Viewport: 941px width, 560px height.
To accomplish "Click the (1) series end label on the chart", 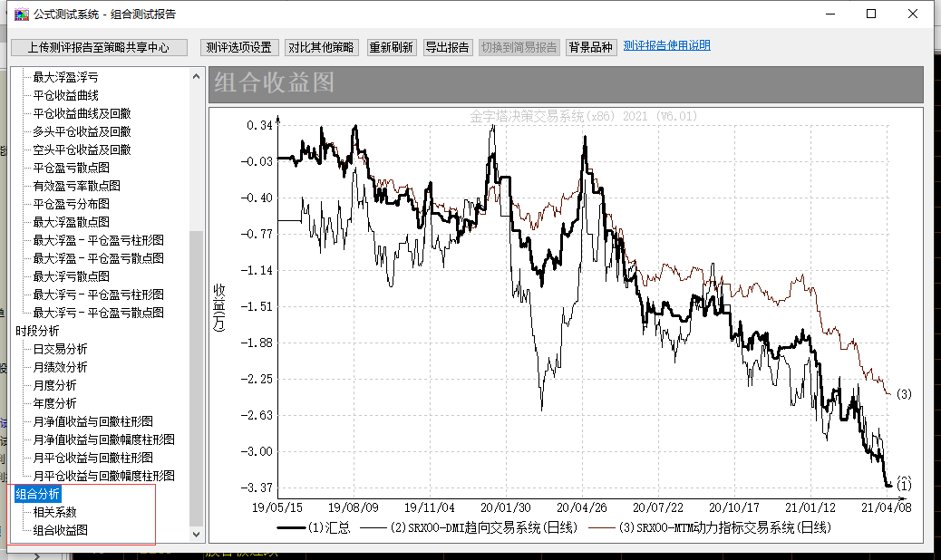I will (x=904, y=484).
